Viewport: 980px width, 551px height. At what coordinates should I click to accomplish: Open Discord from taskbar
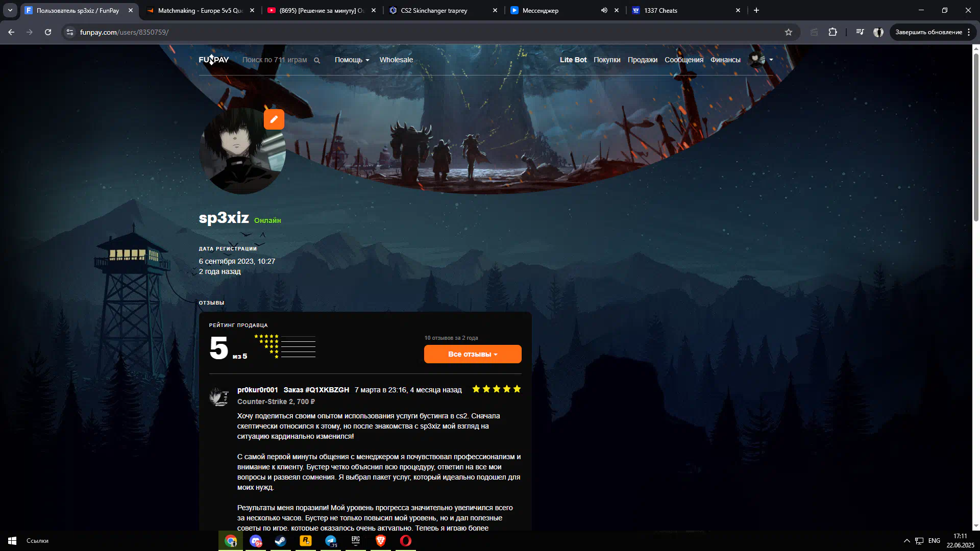tap(256, 541)
